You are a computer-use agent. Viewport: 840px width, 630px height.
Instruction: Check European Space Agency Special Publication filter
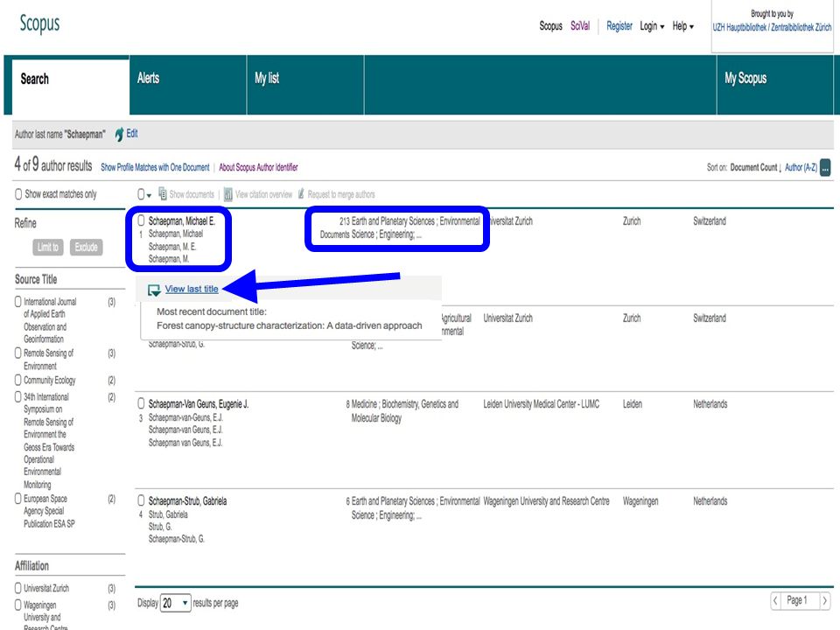pyautogui.click(x=18, y=498)
